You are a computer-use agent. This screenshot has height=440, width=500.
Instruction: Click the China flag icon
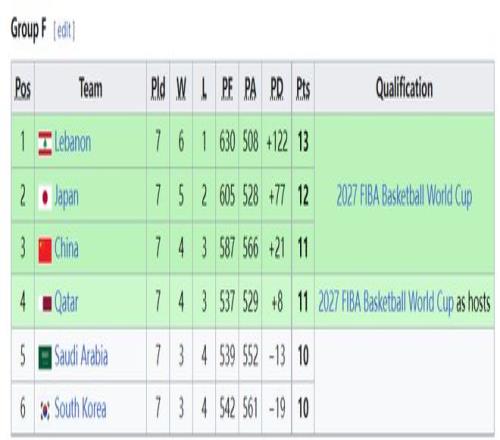click(45, 250)
